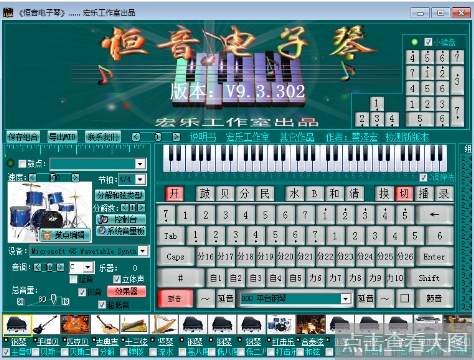Open the 平台钢琴 instrument dropdown

[x=346, y=298]
